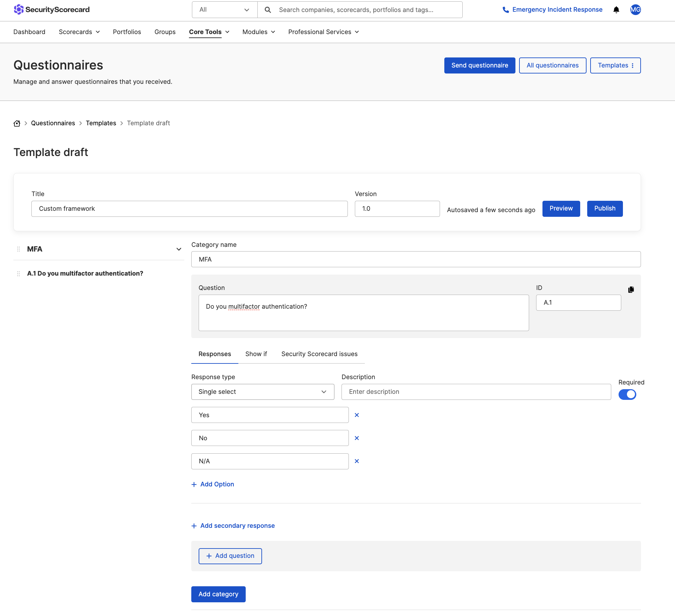Open the MG user profile avatar
The height and width of the screenshot is (616, 675).
(x=635, y=10)
